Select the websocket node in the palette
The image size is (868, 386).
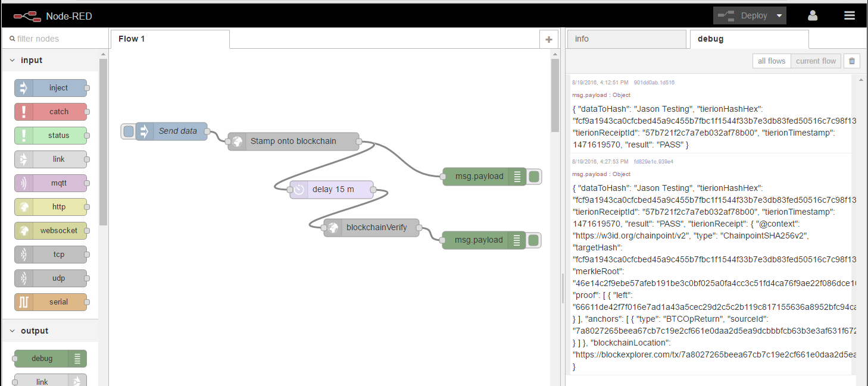[51, 231]
